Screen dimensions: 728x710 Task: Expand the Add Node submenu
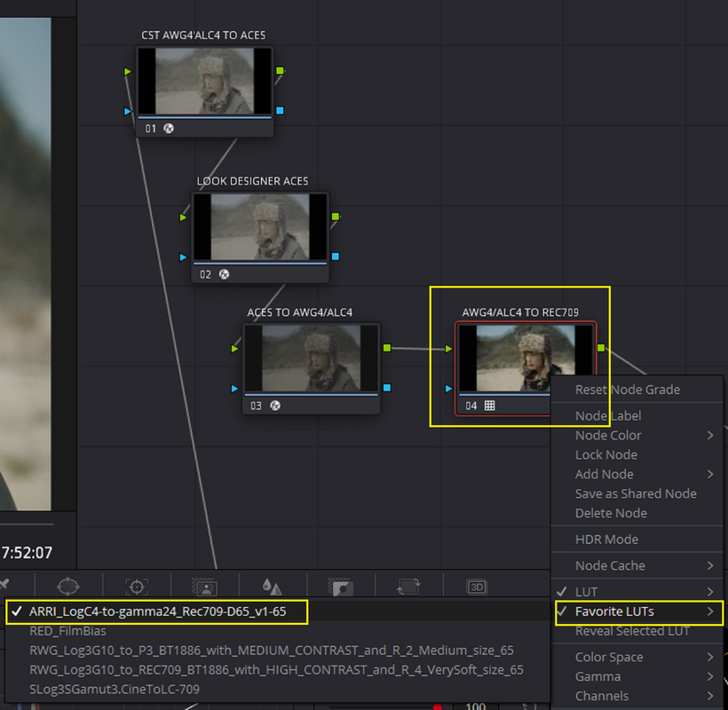click(637, 474)
